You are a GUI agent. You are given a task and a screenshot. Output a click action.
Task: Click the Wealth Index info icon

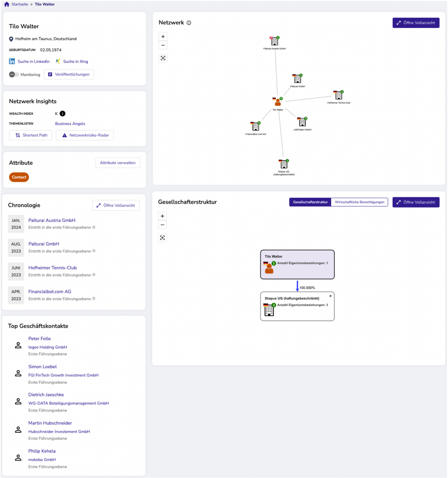click(x=62, y=114)
